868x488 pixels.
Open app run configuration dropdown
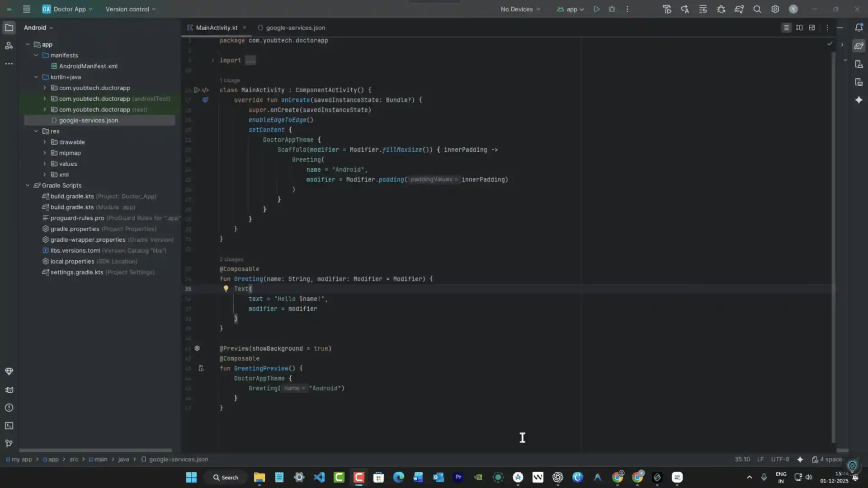pyautogui.click(x=571, y=9)
